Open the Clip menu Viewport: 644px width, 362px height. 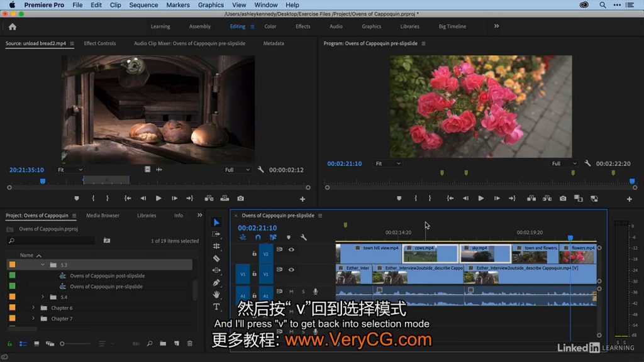[116, 5]
